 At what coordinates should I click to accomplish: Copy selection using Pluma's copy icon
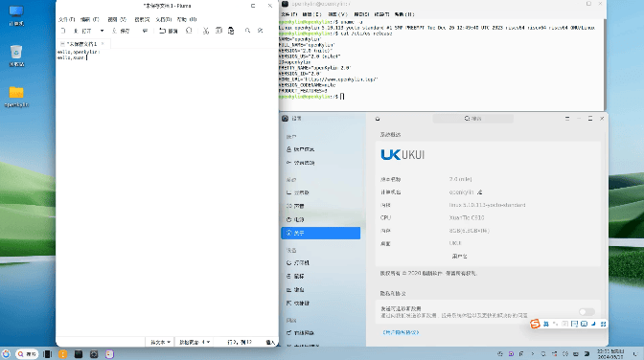pyautogui.click(x=218, y=31)
